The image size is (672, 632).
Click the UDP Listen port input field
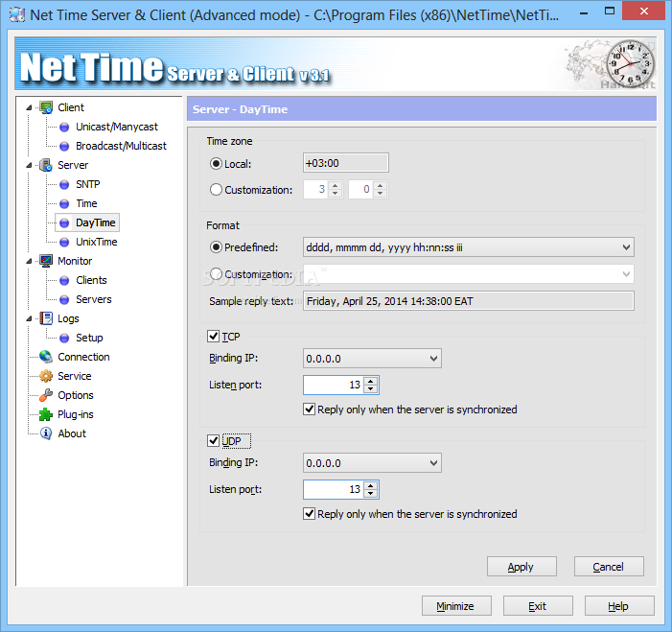point(334,489)
